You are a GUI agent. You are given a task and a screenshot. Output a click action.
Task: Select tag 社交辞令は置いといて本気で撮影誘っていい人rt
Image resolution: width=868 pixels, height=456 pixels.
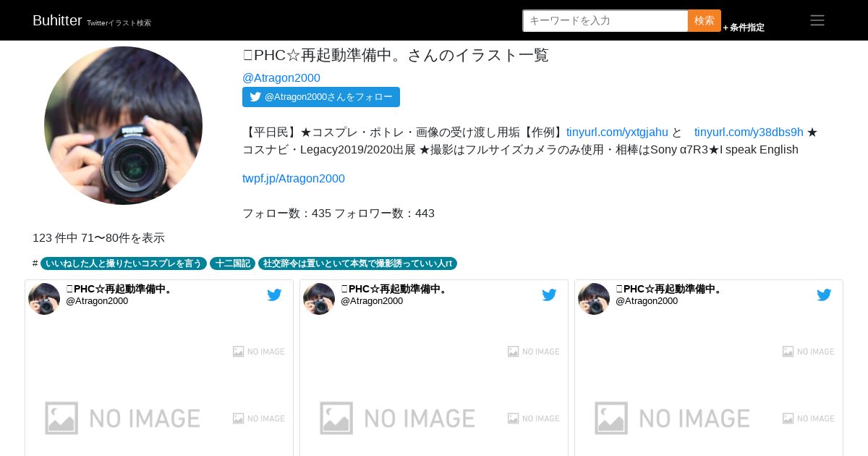click(x=357, y=263)
